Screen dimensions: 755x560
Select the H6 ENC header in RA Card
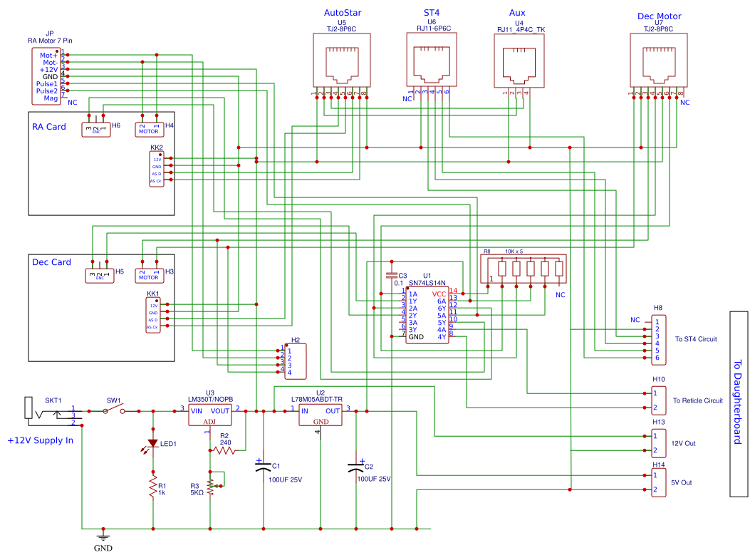click(96, 130)
